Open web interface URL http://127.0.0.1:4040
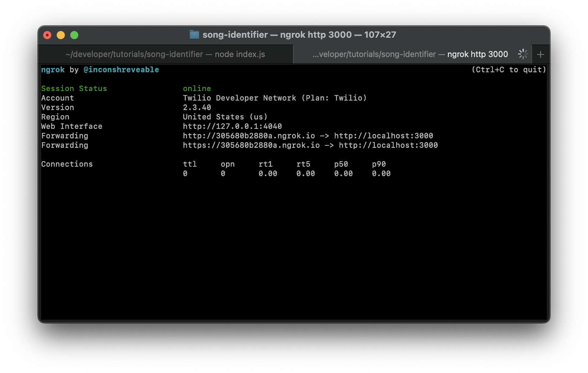The image size is (588, 373). pyautogui.click(x=232, y=126)
